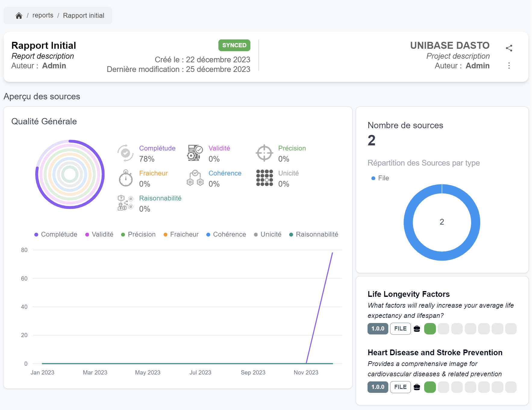Toggle Fraicheur series in chart legend

(181, 235)
